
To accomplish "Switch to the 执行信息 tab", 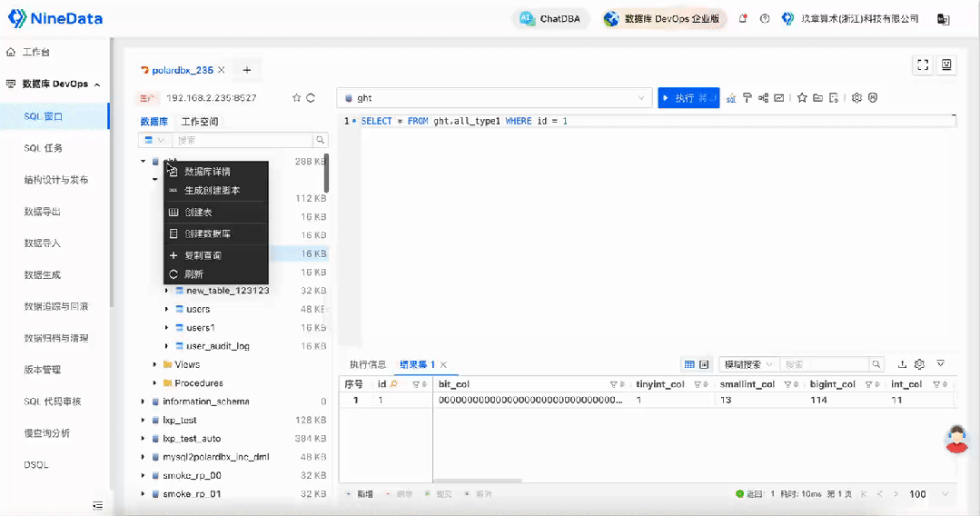I will point(368,364).
